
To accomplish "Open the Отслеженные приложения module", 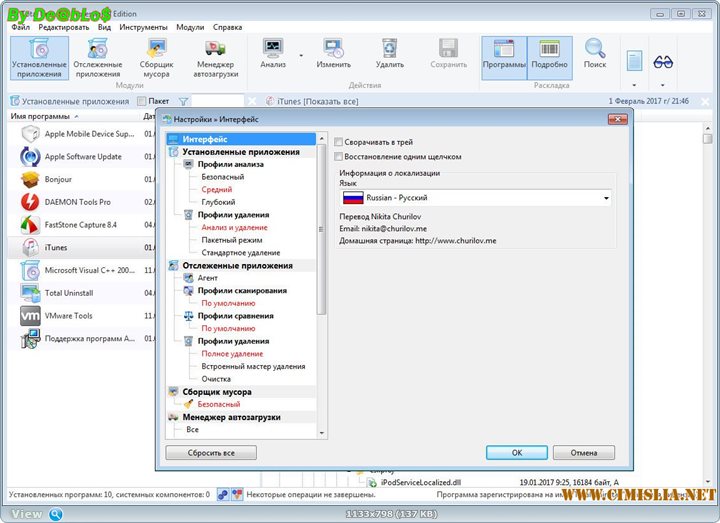I will click(98, 56).
